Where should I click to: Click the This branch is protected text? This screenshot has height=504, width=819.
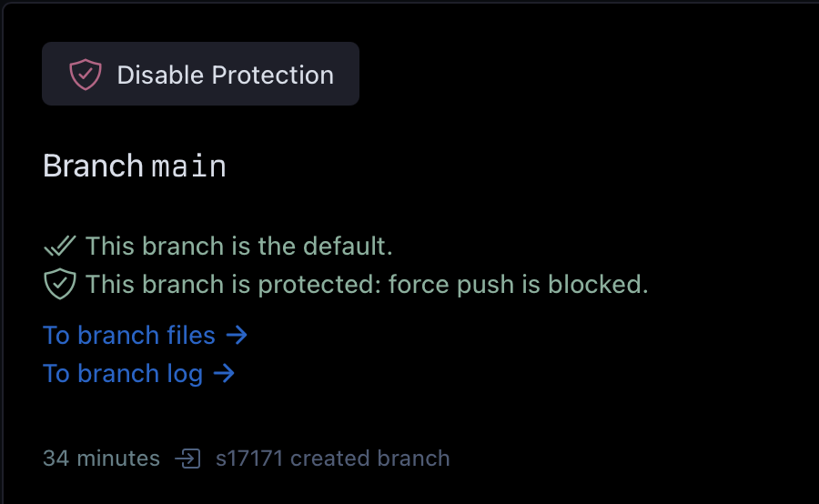(234, 285)
